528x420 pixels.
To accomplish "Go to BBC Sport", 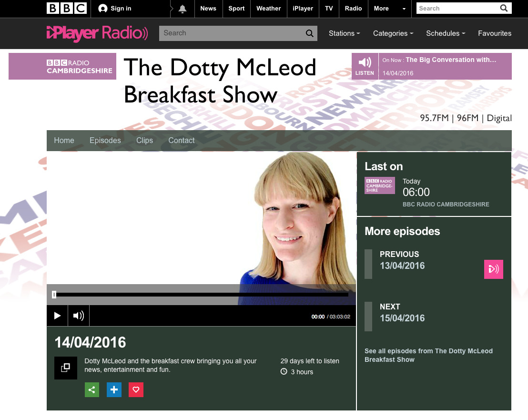I will [x=236, y=9].
